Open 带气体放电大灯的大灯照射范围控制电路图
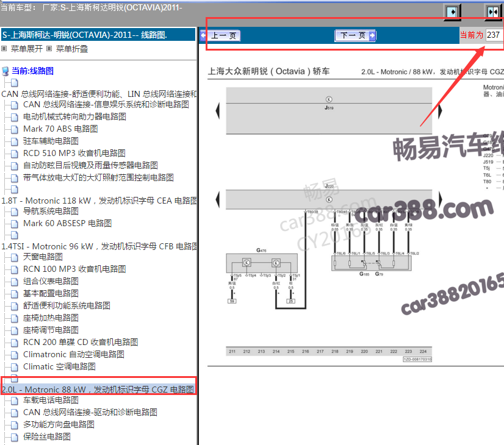The height and width of the screenshot is (445, 504). click(x=98, y=177)
